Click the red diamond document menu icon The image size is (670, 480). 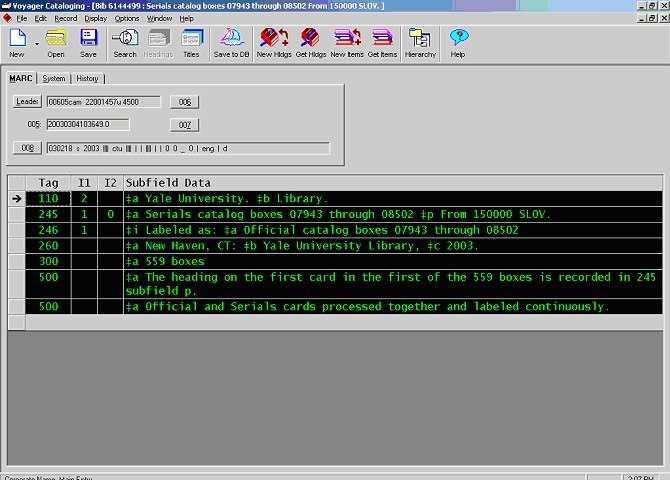7,18
